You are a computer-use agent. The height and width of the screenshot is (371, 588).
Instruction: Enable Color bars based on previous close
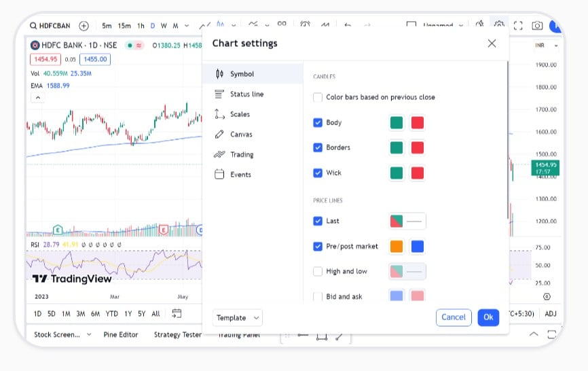[x=318, y=97]
